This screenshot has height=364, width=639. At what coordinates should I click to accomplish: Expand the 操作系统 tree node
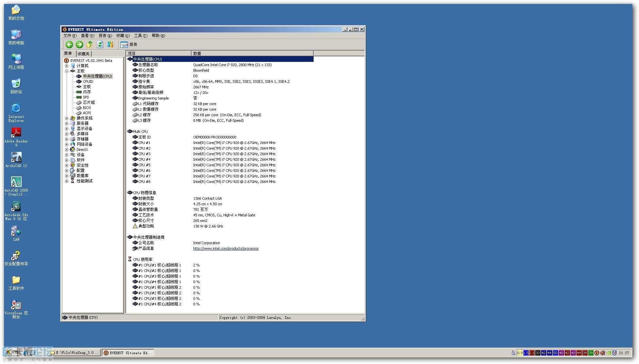pyautogui.click(x=67, y=118)
